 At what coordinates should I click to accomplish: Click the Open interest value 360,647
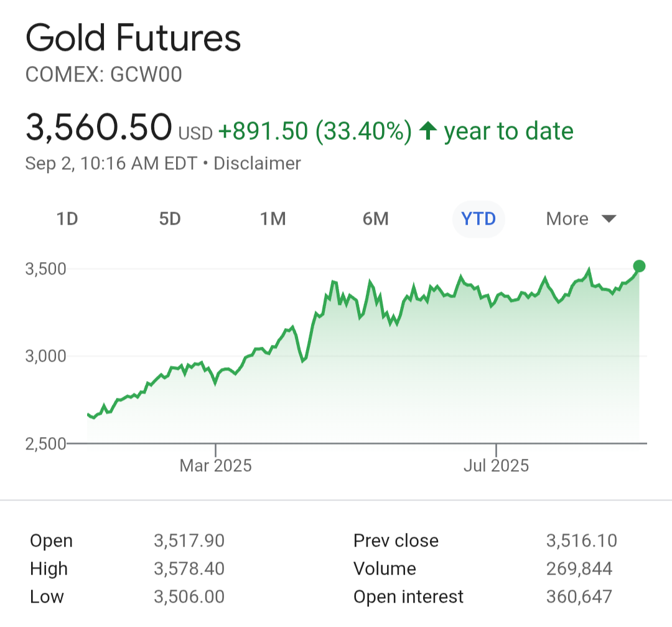(x=579, y=596)
